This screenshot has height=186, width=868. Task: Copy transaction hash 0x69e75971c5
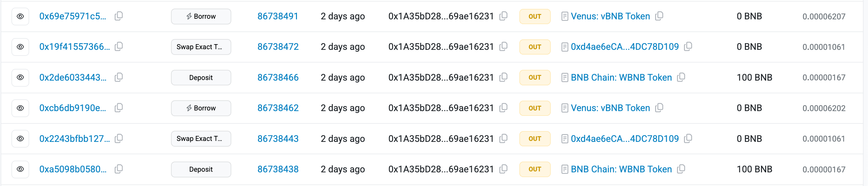tap(119, 16)
